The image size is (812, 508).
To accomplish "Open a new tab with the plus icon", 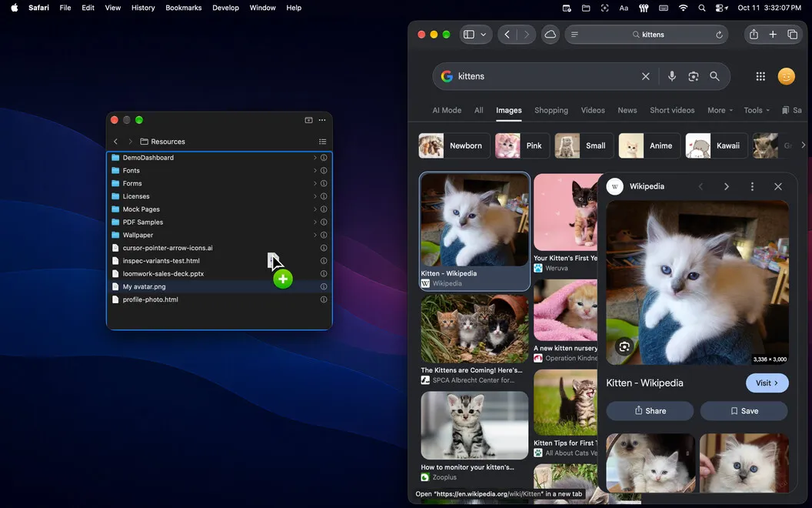I will coord(773,34).
